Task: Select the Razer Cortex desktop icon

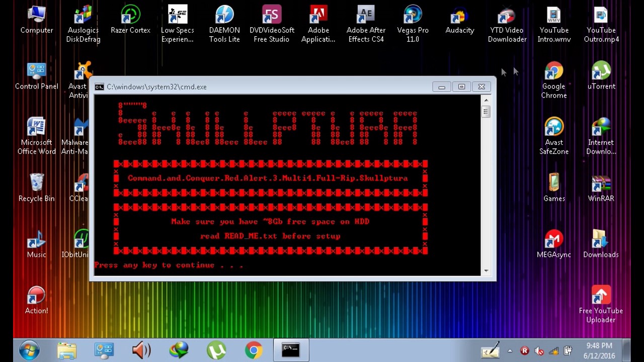Action: pyautogui.click(x=130, y=20)
